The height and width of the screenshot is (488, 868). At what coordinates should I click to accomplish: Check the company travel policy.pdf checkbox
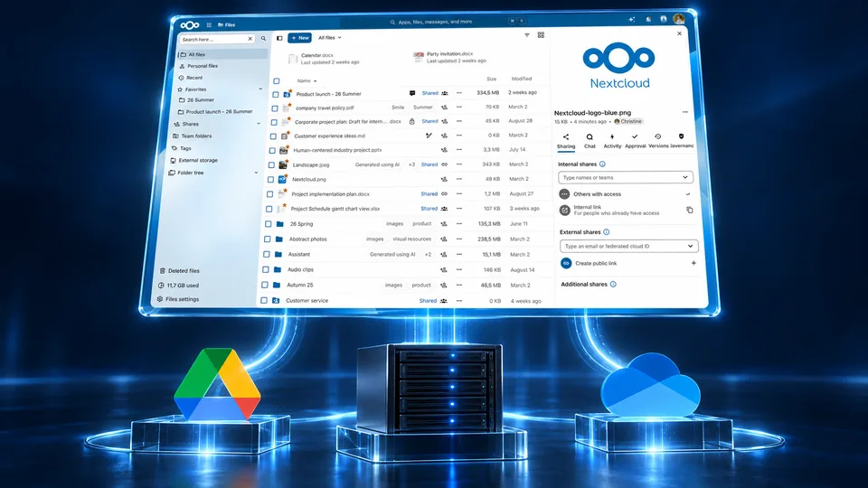[275, 108]
